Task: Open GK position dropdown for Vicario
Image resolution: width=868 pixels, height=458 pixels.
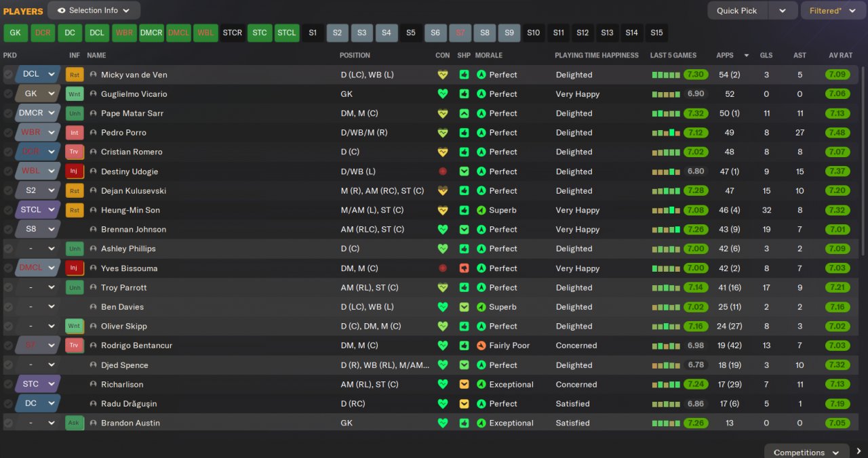Action: [x=38, y=94]
